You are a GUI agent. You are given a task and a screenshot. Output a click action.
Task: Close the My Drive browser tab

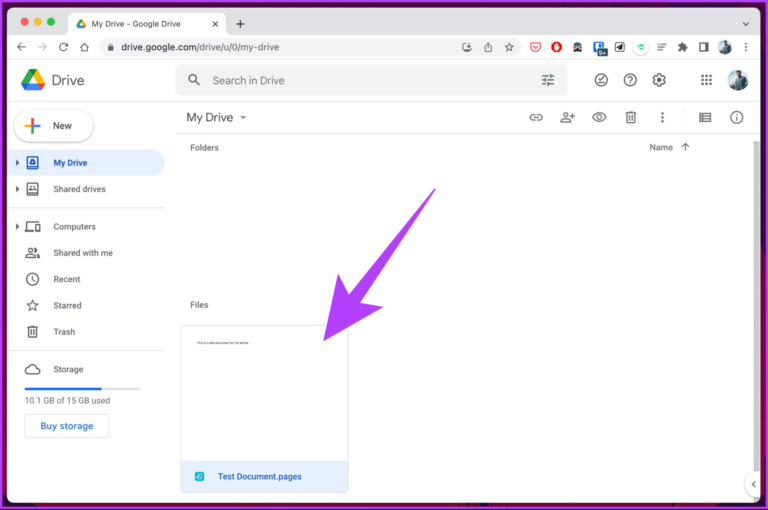[215, 24]
